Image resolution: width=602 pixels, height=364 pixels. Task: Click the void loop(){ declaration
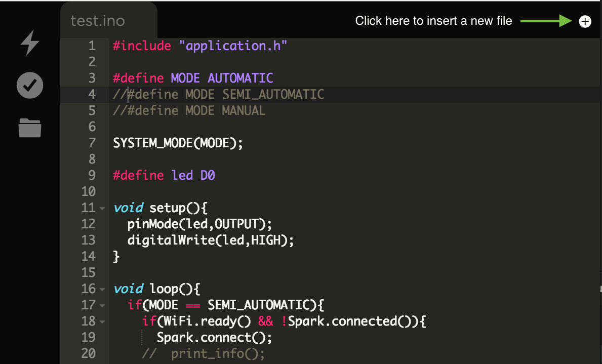point(156,289)
